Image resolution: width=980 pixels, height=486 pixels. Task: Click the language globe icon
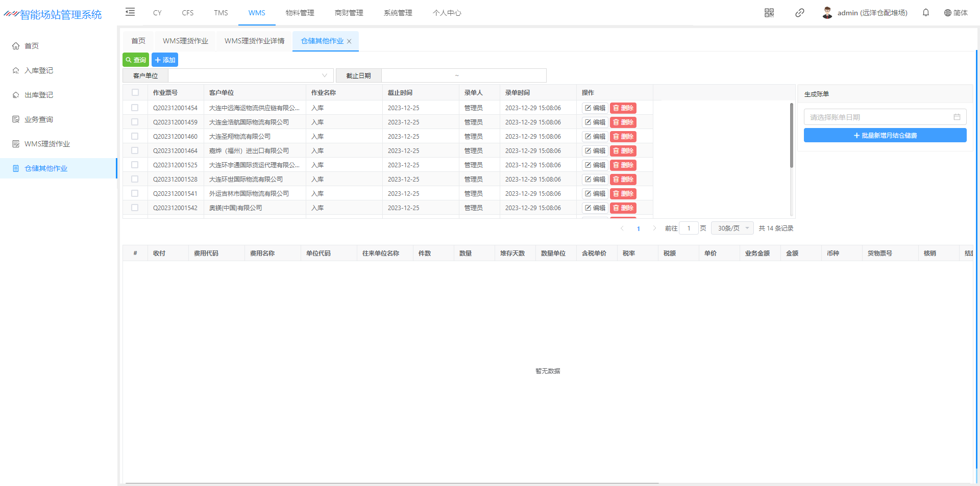(x=947, y=13)
